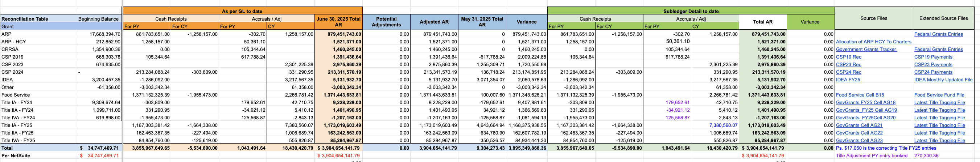Select the Beginning Balance header cell

pyautogui.click(x=99, y=18)
